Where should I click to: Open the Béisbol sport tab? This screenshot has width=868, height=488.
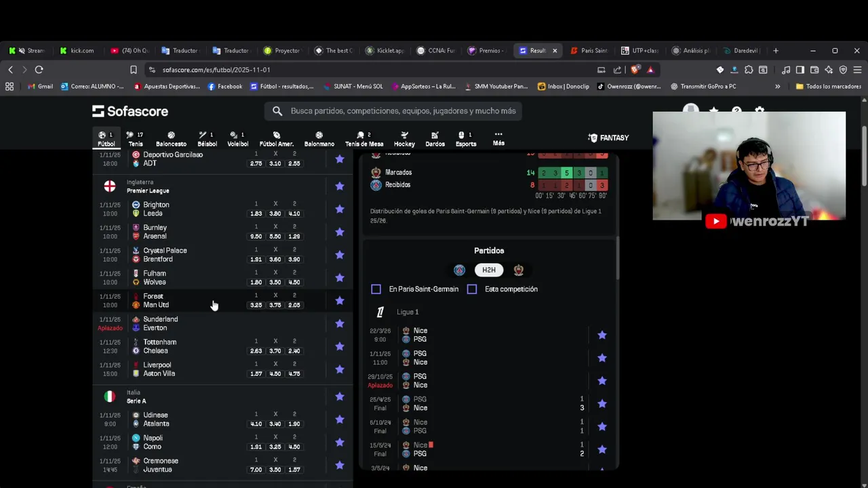207,139
